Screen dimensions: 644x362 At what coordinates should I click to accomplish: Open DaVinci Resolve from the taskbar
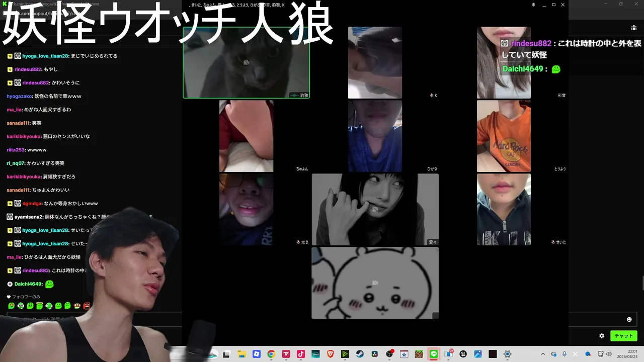point(374,354)
